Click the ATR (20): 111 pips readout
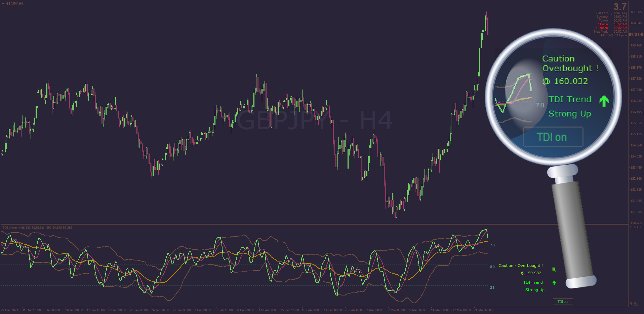644x314 pixels. coord(613,35)
